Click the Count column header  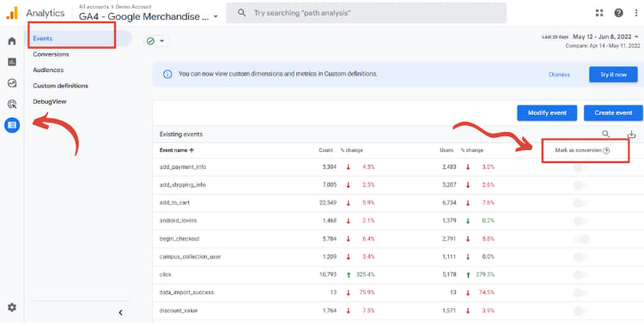(x=325, y=150)
